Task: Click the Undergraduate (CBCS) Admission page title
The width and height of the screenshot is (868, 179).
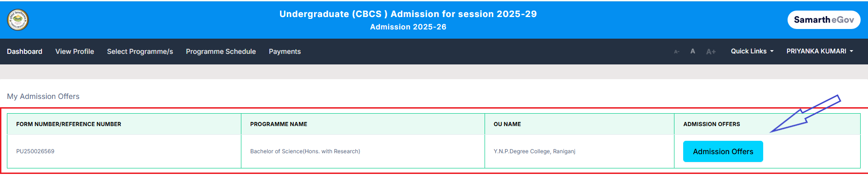Action: pyautogui.click(x=408, y=14)
